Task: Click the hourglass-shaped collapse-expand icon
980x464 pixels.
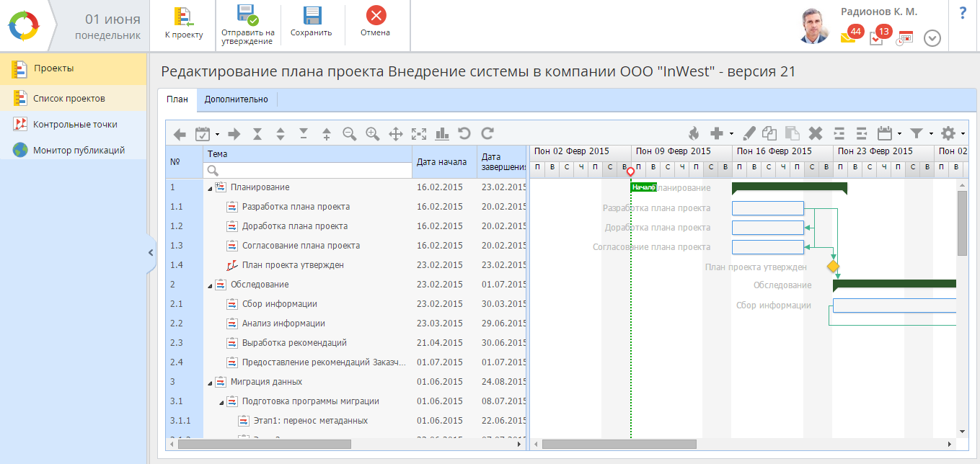Action: (x=257, y=134)
